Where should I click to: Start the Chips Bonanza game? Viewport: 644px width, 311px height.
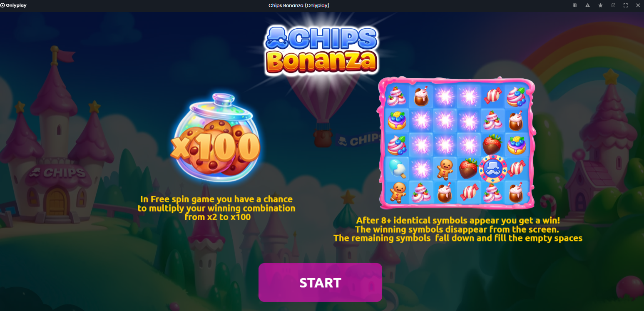[320, 282]
